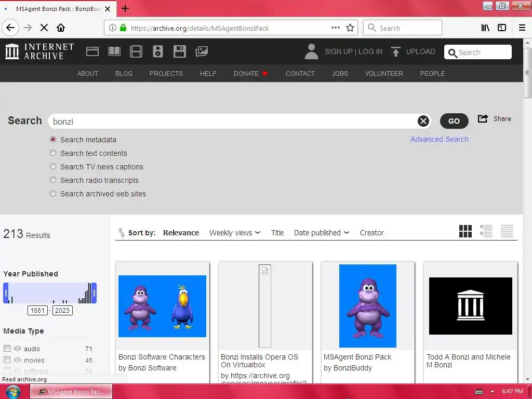Click the LOG IN link
The width and height of the screenshot is (532, 399).
pos(370,51)
